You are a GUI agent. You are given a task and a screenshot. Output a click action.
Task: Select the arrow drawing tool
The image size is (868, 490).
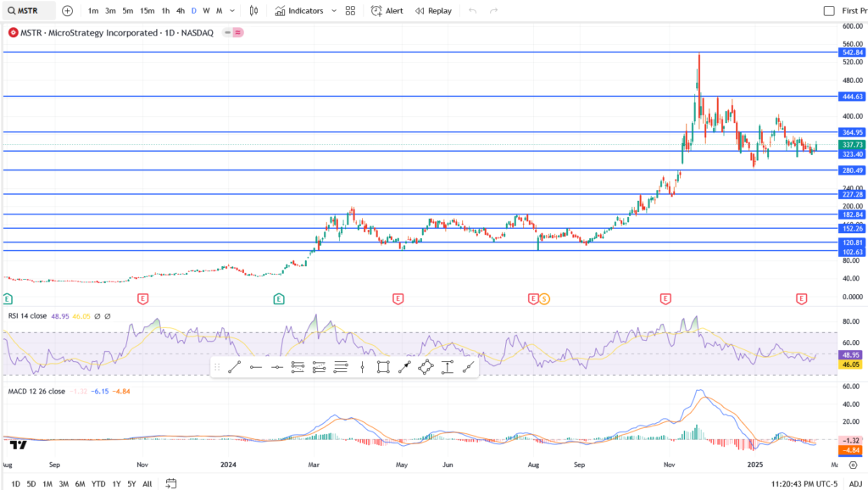[x=404, y=367]
